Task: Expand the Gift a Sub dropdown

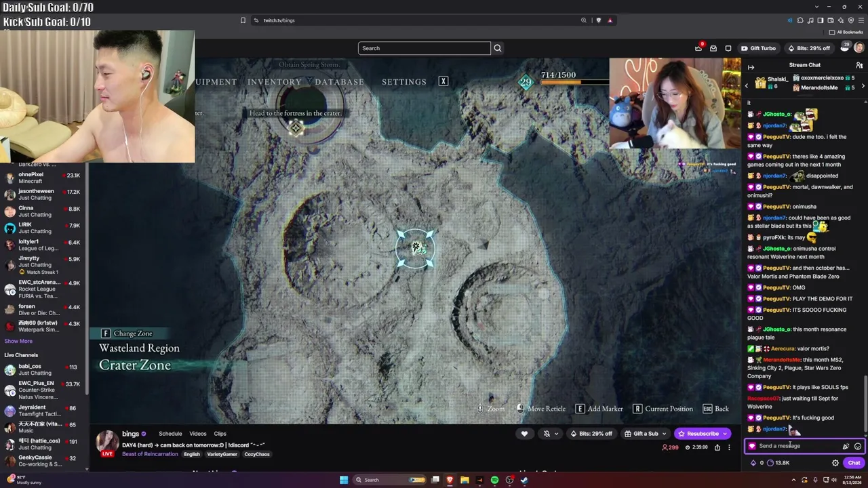Action: coord(665,434)
